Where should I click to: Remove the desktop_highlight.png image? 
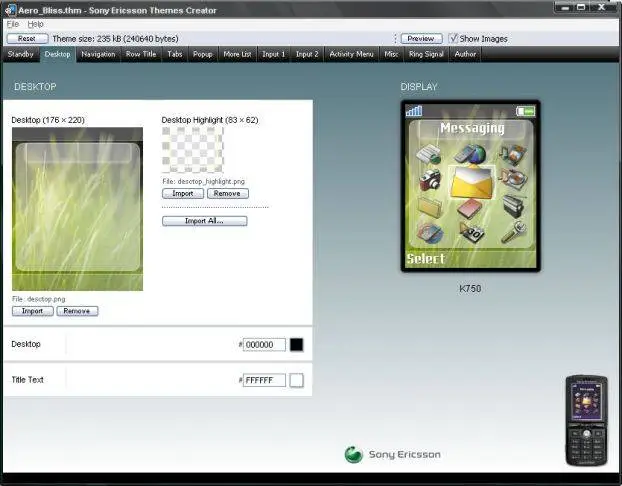coord(228,194)
